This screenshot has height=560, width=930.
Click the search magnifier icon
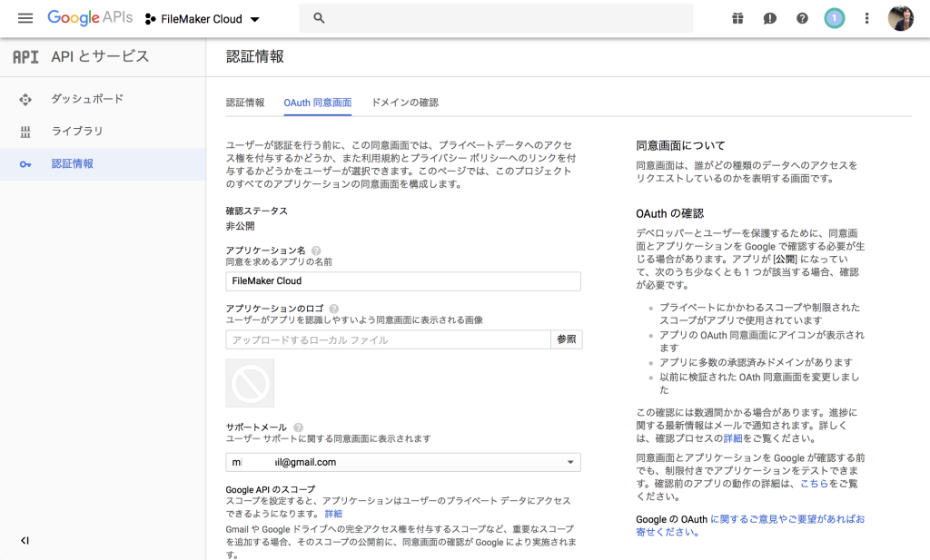click(319, 18)
